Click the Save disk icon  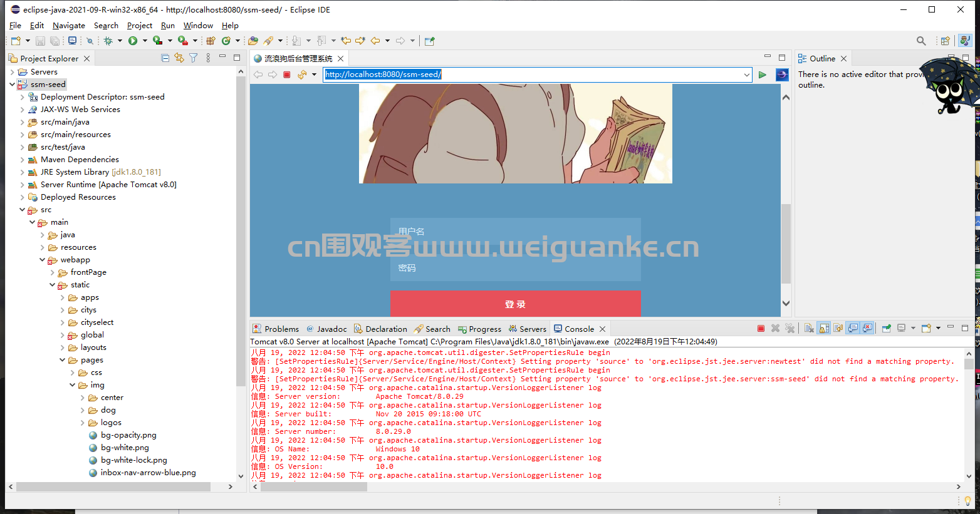click(40, 41)
